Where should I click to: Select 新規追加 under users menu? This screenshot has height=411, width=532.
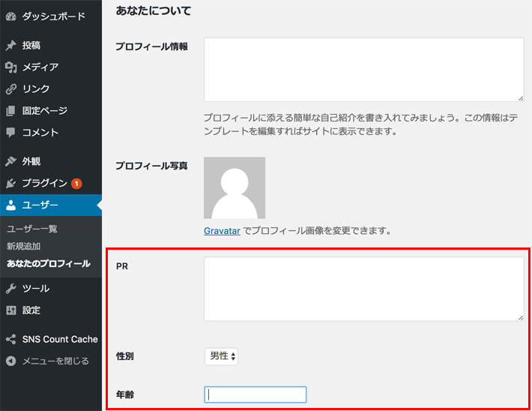[x=23, y=246]
